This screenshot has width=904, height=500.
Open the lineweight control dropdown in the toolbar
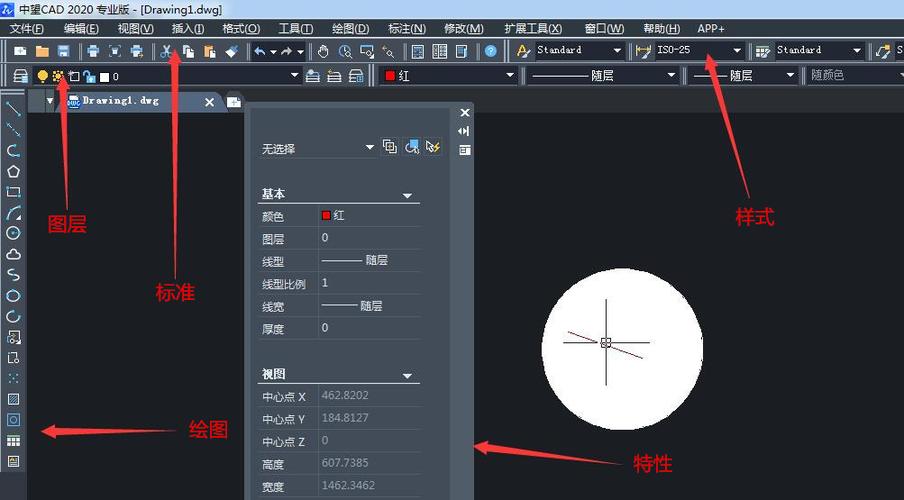click(x=790, y=75)
